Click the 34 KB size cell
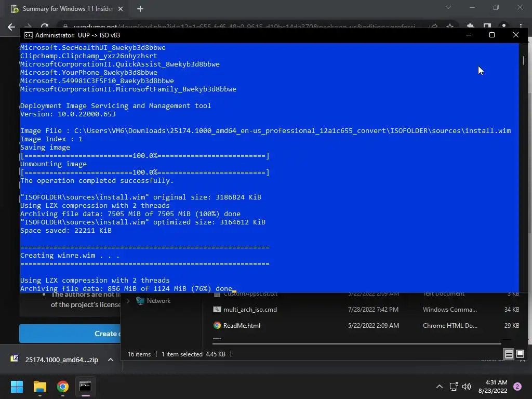The image size is (532, 399). tap(512, 310)
